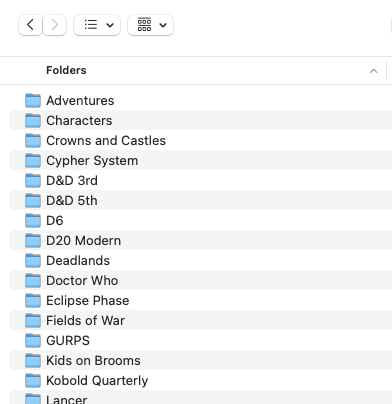Click the D20 Modern folder icon
This screenshot has width=392, height=404.
33,241
